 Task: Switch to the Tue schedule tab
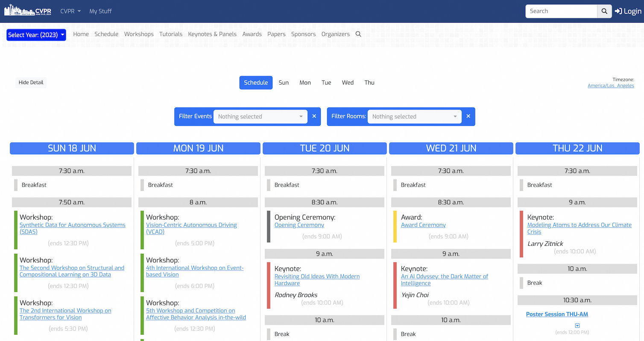pos(326,82)
